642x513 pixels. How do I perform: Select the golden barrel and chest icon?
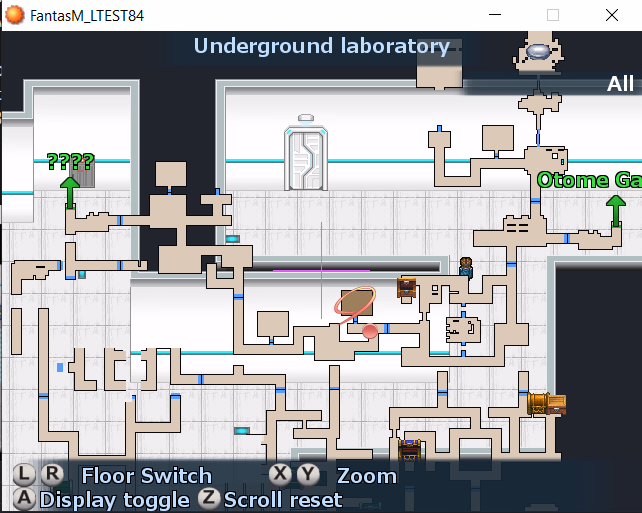click(x=547, y=403)
